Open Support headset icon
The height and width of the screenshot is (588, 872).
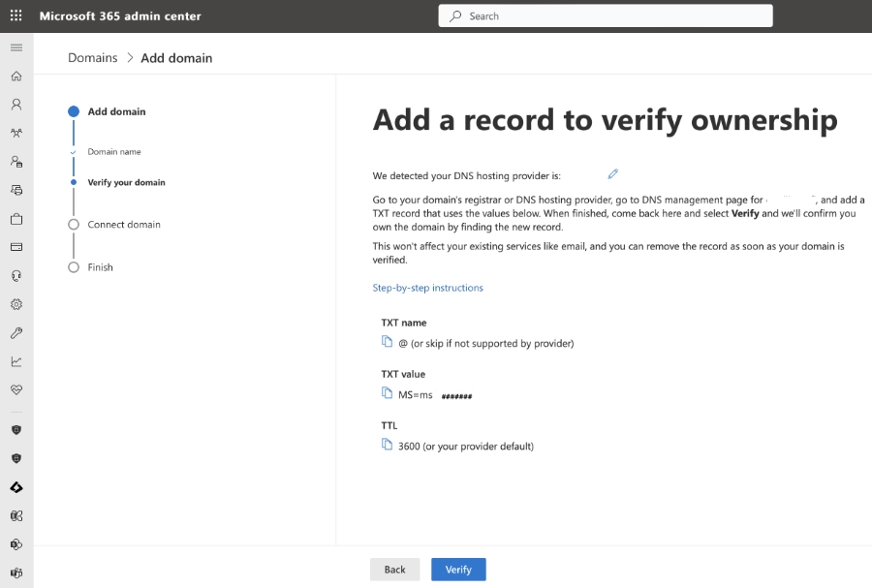click(16, 276)
